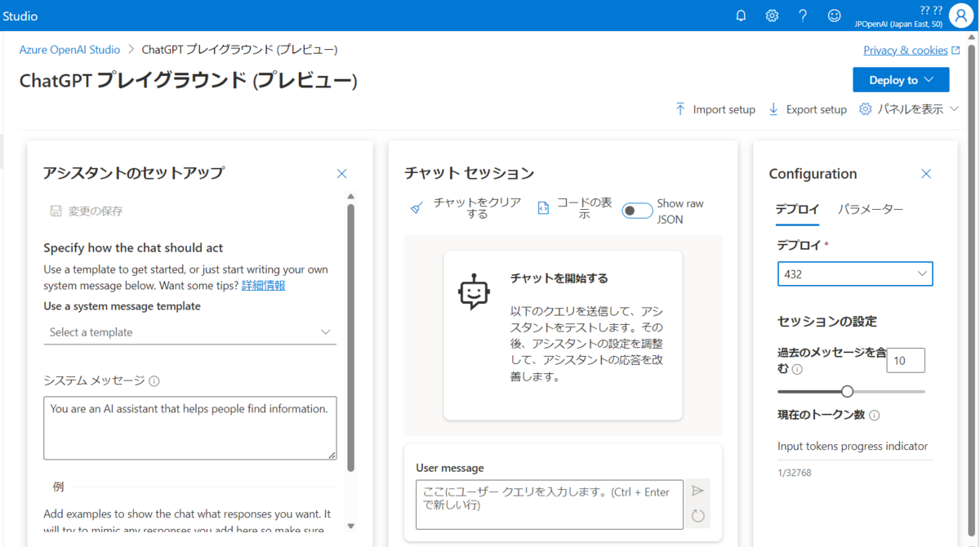Screen dimensions: 980x547
Task: Open the デプロイ 432 dropdown
Action: 855,273
